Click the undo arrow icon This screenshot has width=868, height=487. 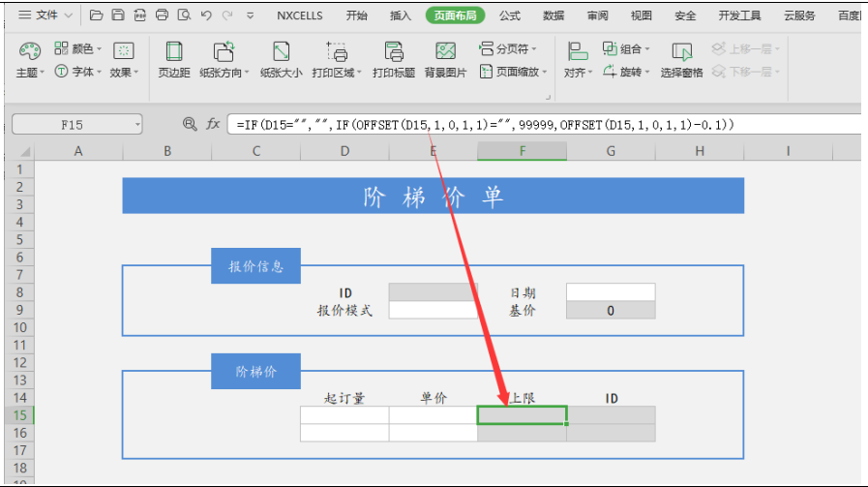[207, 15]
